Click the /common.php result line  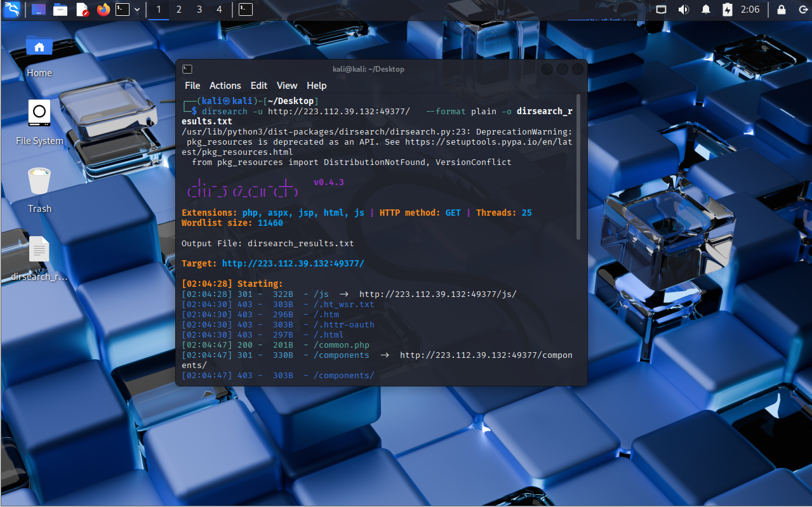(x=276, y=345)
